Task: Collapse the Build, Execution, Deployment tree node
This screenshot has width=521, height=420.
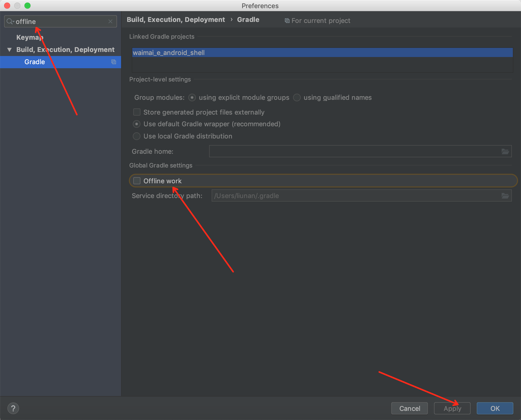Action: [9, 50]
